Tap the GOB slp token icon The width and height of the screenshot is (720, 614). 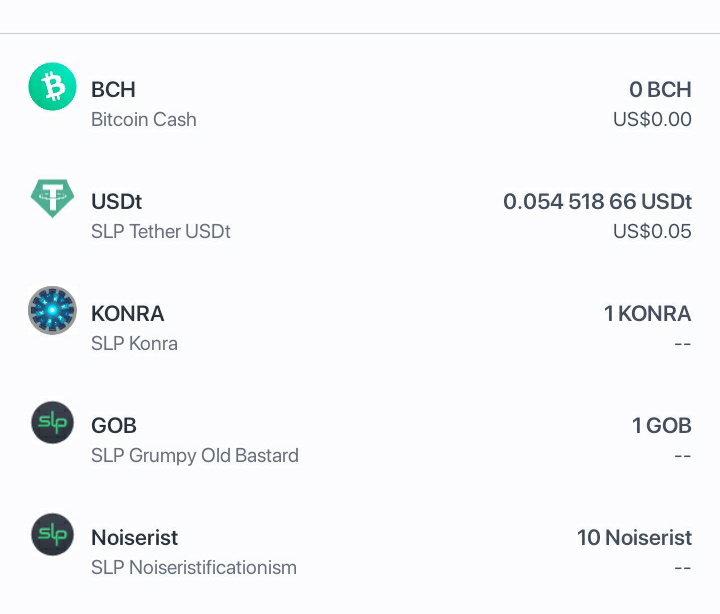[x=52, y=422]
